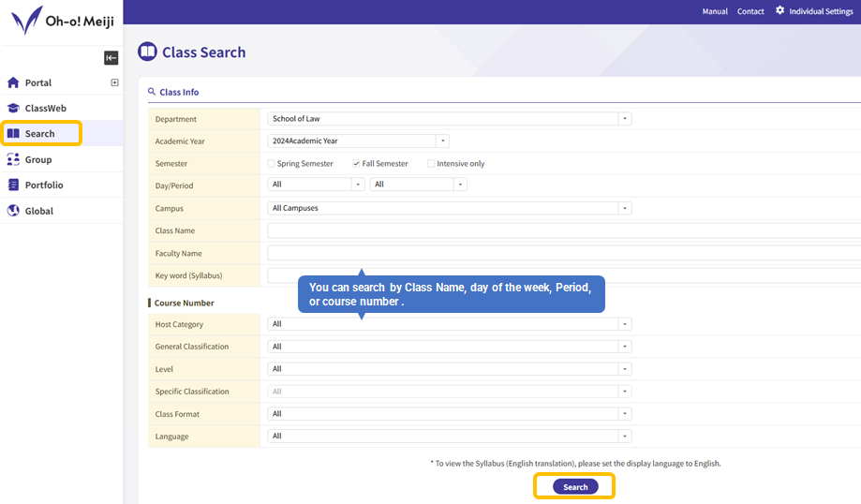Image resolution: width=861 pixels, height=504 pixels.
Task: Uncheck the Fall Semester checkbox
Action: [x=356, y=164]
